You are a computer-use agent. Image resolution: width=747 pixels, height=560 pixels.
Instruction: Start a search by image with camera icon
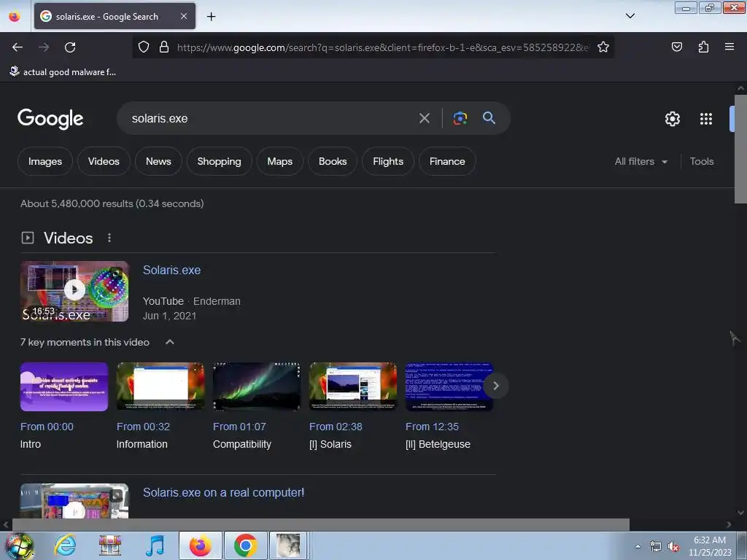click(x=460, y=118)
